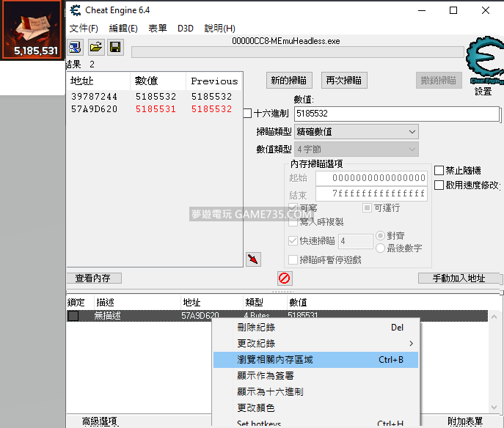Open the 表單 menu
This screenshot has height=428, width=504.
pos(158,29)
